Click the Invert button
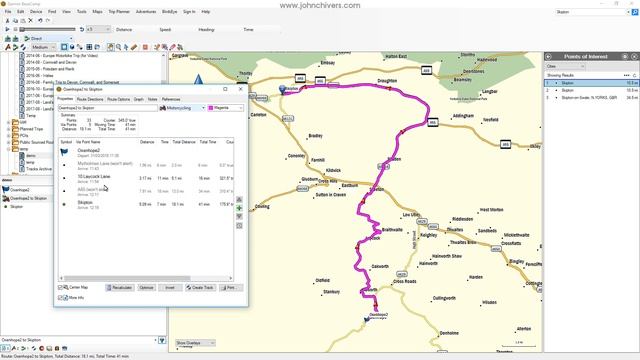 (x=170, y=288)
